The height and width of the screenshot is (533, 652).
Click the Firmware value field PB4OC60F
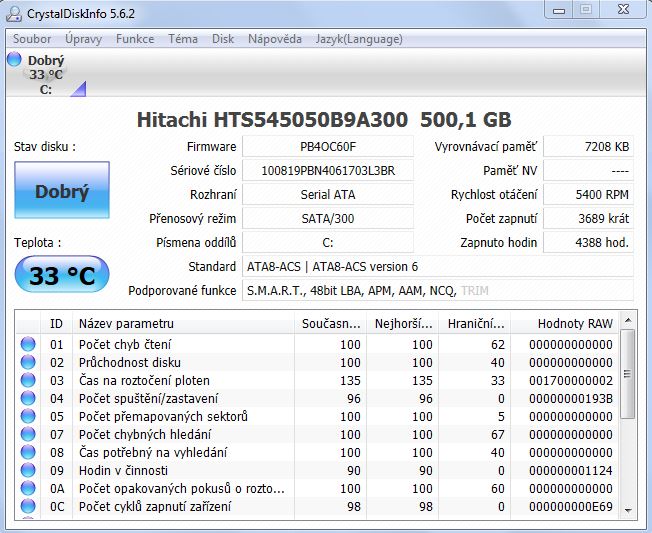[x=328, y=147]
